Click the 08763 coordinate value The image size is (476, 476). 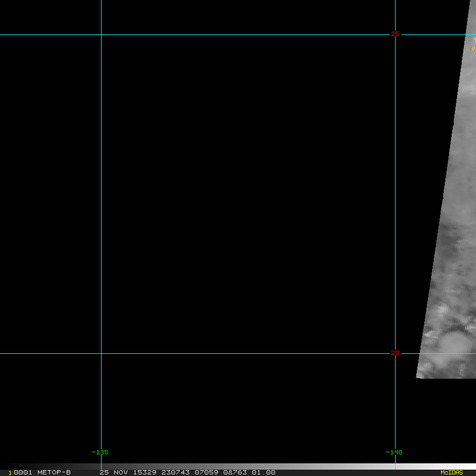click(235, 472)
